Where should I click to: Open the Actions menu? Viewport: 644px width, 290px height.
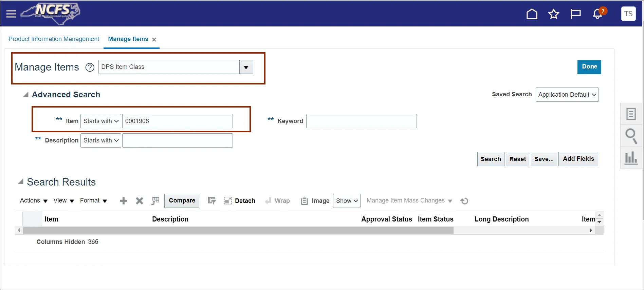[34, 200]
